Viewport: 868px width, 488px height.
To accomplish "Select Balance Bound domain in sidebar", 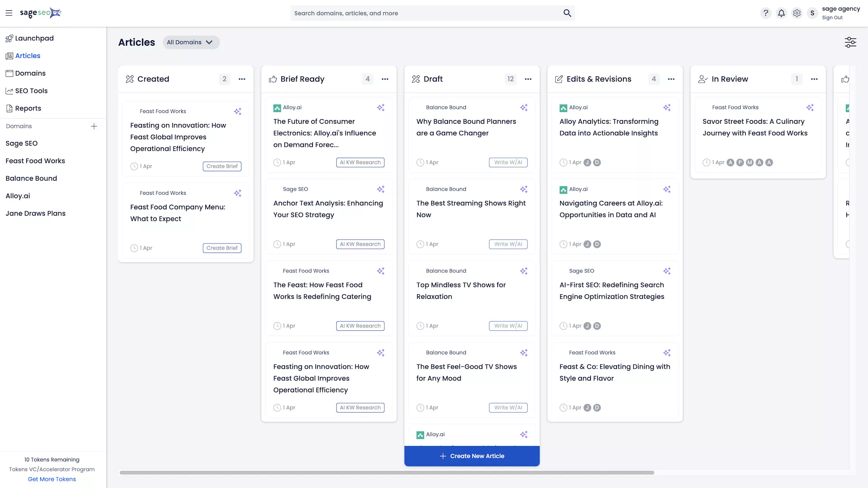I will (31, 178).
